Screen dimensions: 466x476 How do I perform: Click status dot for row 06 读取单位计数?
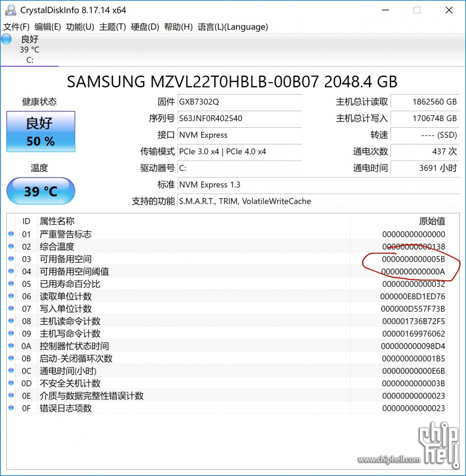pyautogui.click(x=11, y=296)
